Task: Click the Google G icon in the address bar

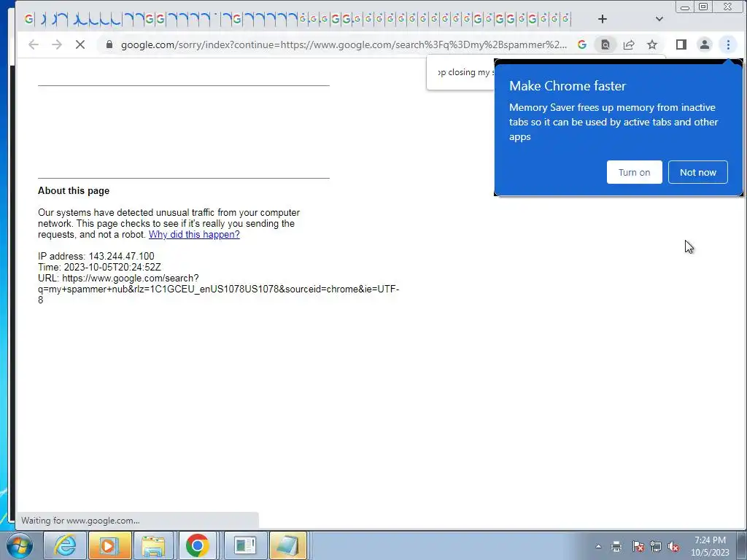Action: (581, 44)
